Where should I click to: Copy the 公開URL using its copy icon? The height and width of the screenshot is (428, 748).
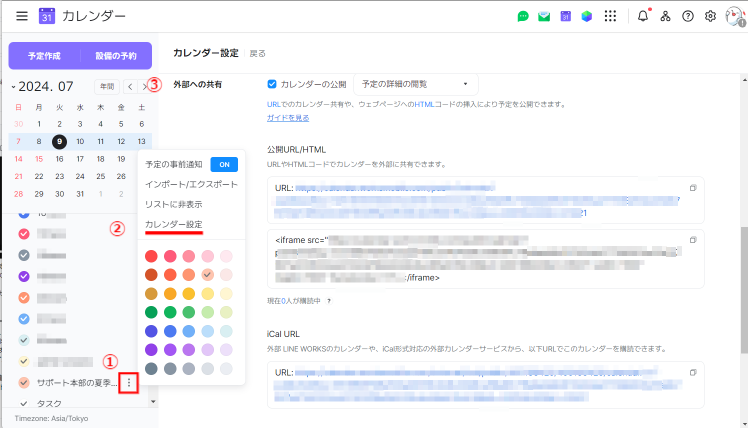(693, 188)
